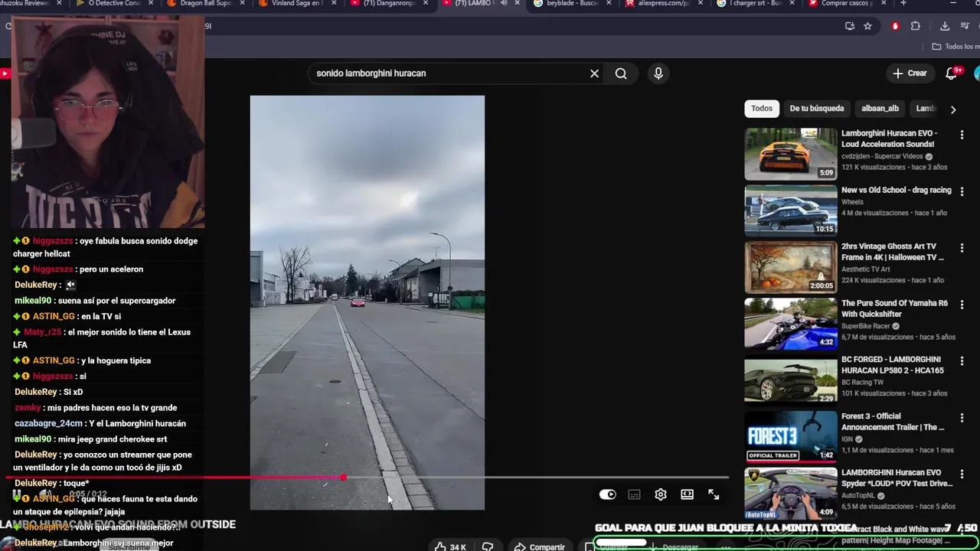
Task: Open the 'Todos los marcadores' bookmarks folder
Action: [956, 47]
